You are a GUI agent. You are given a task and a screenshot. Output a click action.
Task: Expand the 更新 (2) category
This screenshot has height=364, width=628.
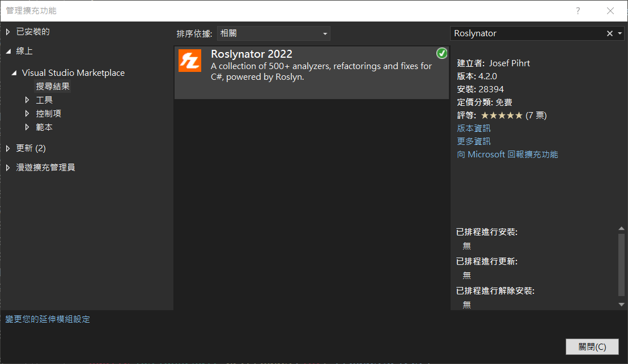8,148
